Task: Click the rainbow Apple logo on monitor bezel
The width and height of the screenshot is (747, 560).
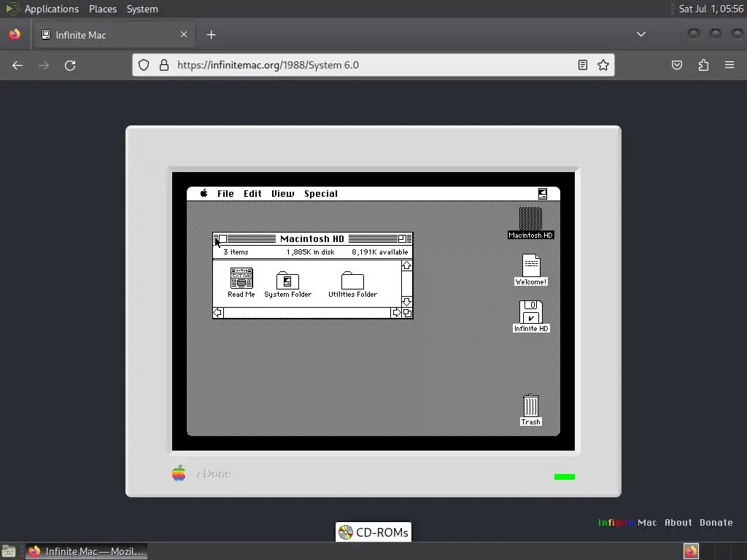Action: 179,472
